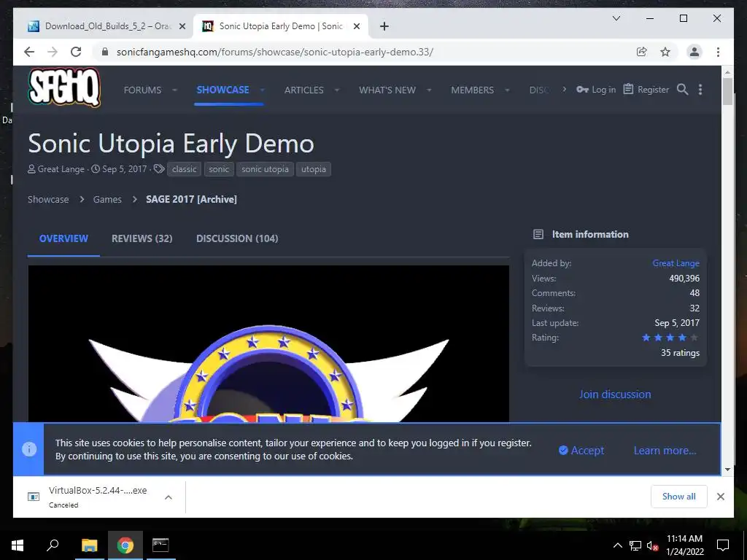Select the 'sonic utopia' tag
The height and width of the screenshot is (560, 747).
tap(265, 169)
